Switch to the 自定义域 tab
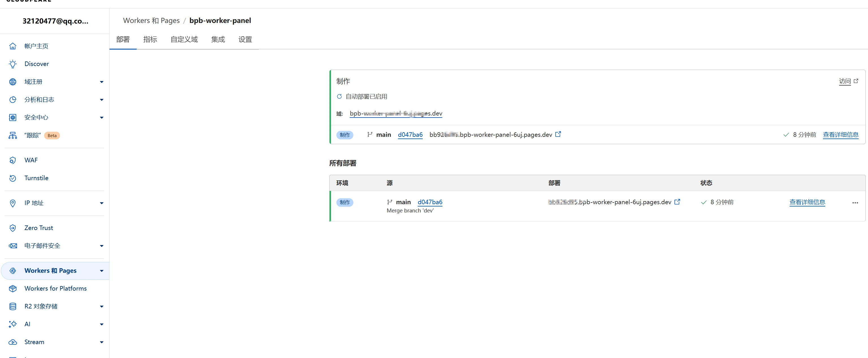Image resolution: width=868 pixels, height=358 pixels. click(184, 39)
